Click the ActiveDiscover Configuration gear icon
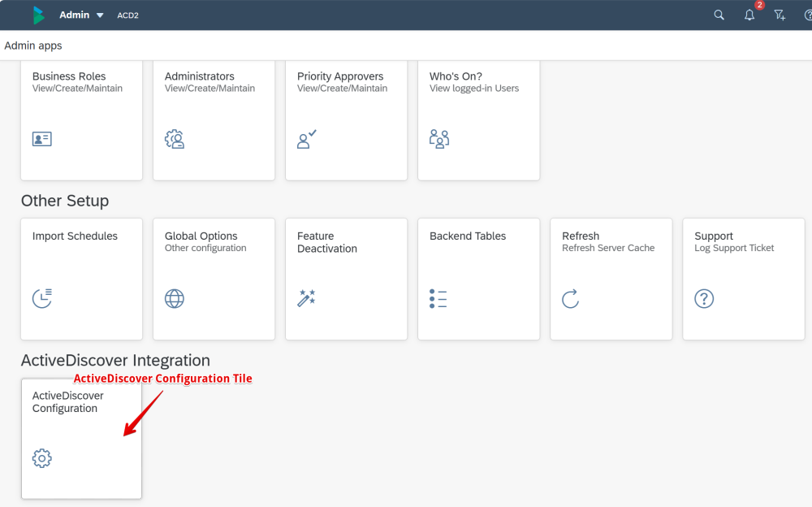 pyautogui.click(x=42, y=458)
